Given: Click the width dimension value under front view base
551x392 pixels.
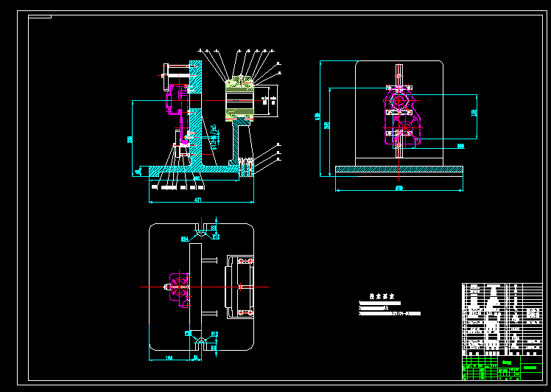Looking at the screenshot, I should click(399, 189).
